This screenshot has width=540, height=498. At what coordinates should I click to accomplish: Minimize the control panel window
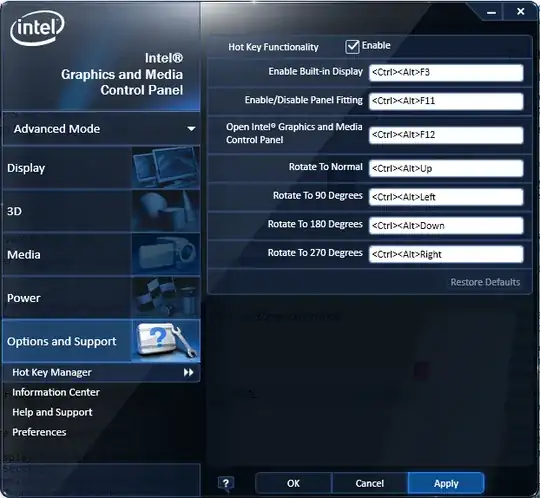pyautogui.click(x=491, y=12)
